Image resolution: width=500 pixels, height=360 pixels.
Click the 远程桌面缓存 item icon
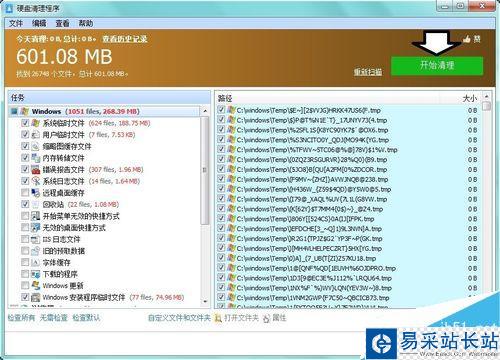pos(36,193)
